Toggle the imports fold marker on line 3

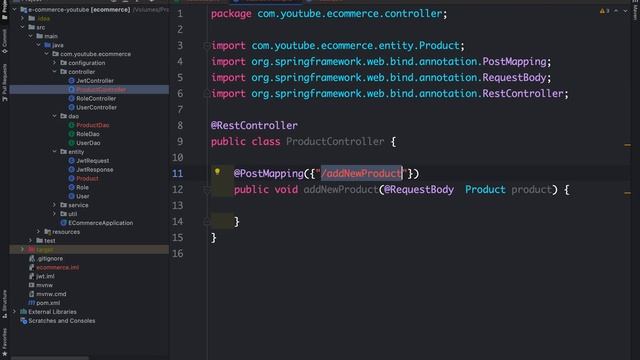pyautogui.click(x=207, y=46)
